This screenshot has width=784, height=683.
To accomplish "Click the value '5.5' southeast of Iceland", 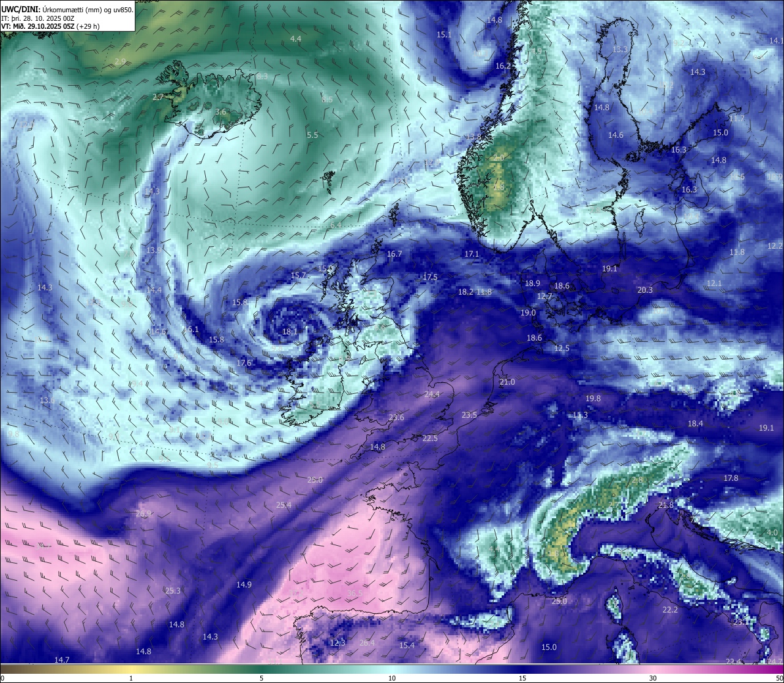I will tap(312, 135).
